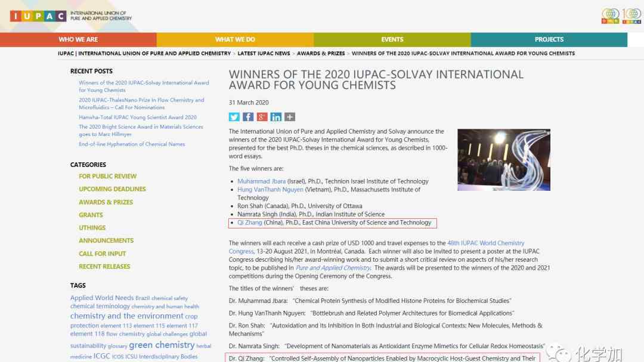Open the Pure and Applied Chemistry journal link
The width and height of the screenshot is (644, 362).
pos(333,268)
